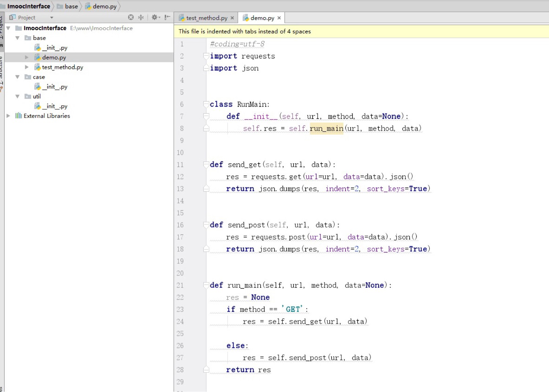Expand the External Libraries node
The image size is (549, 392).
point(8,116)
